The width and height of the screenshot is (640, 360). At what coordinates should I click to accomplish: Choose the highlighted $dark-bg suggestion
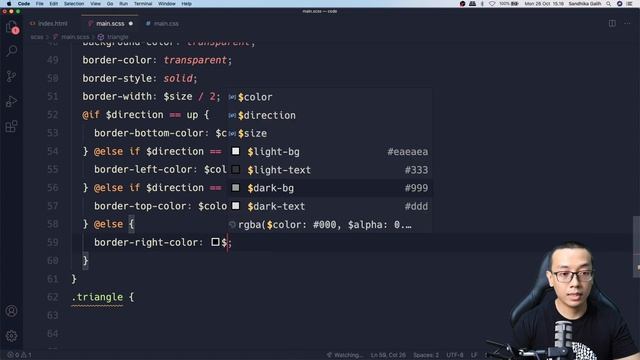(x=329, y=188)
